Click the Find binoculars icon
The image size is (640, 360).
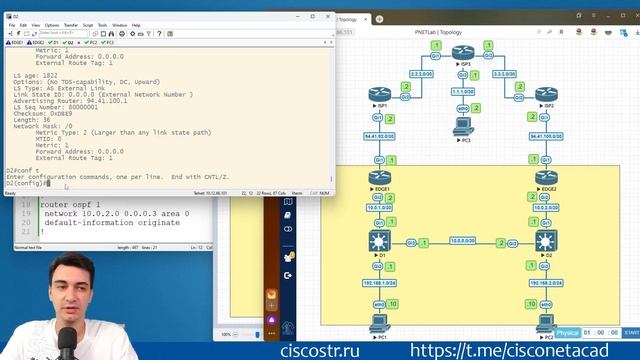[111, 34]
